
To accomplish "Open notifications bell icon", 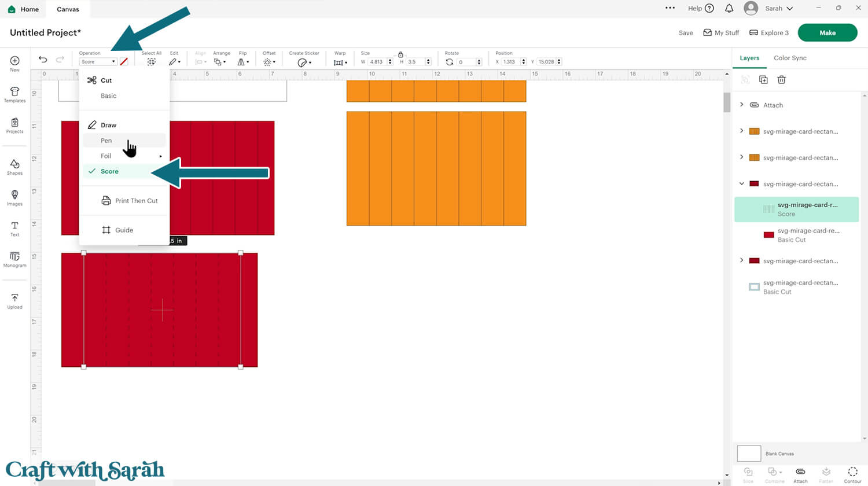I will click(729, 9).
